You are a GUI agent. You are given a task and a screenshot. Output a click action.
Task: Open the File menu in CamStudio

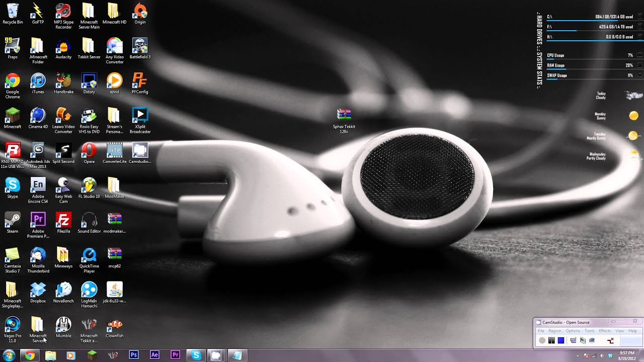pyautogui.click(x=541, y=331)
